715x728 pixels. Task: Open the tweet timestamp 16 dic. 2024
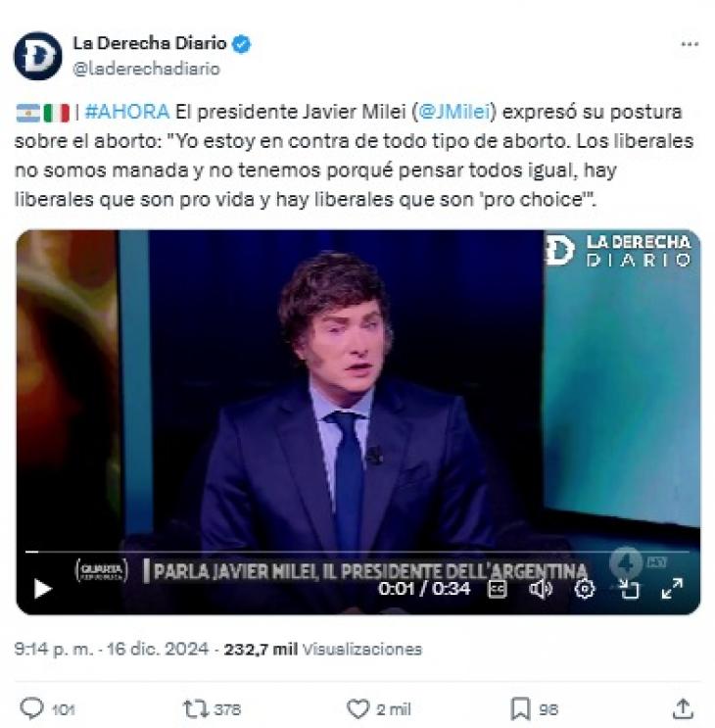111,649
